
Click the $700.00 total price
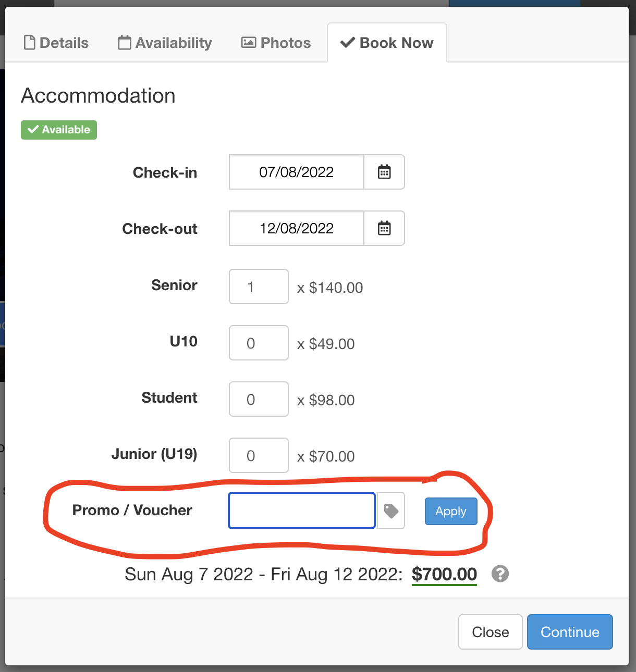tap(444, 574)
